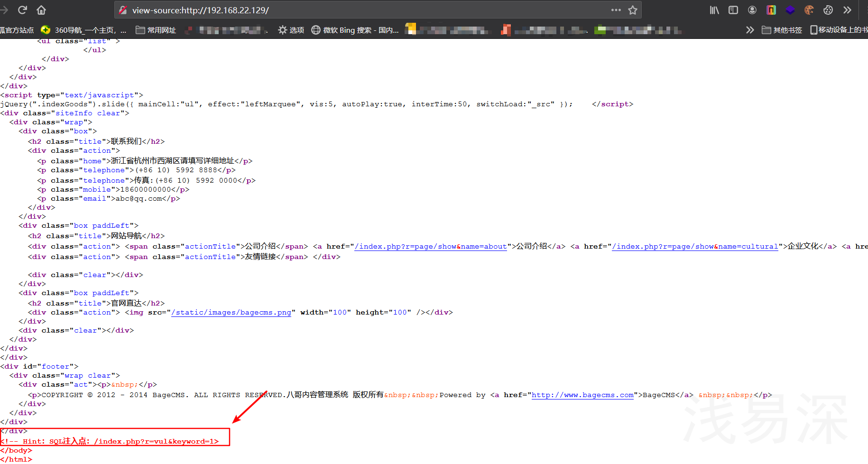Viewport: 868px width, 464px height.
Task: Open the /static/images/bagecms.png link
Action: pos(231,312)
